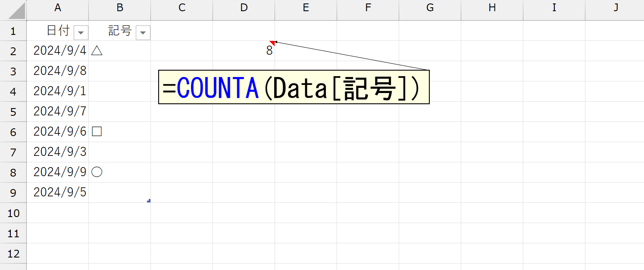Image resolution: width=644 pixels, height=270 pixels.
Task: Select row 9 header
Action: tap(13, 192)
